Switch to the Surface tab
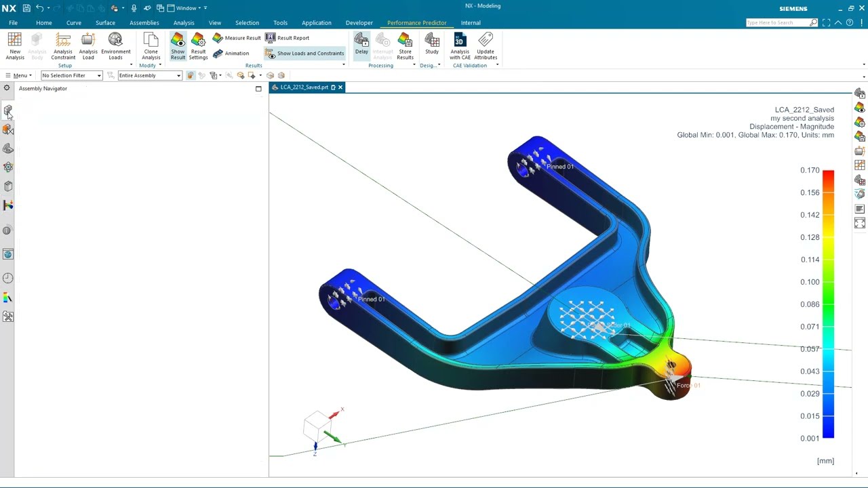 105,22
